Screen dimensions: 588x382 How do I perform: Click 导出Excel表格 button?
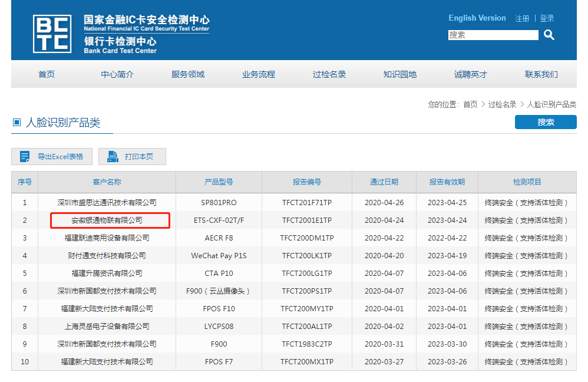(52, 156)
